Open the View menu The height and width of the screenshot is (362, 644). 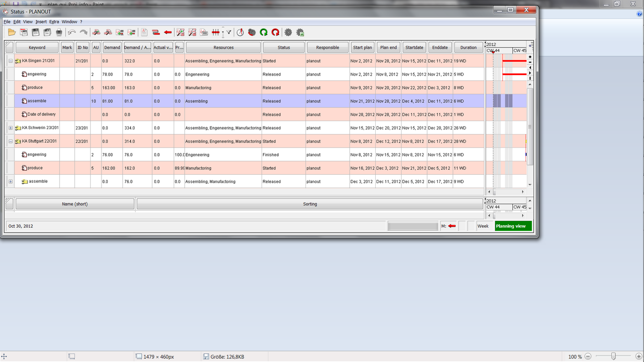(28, 21)
